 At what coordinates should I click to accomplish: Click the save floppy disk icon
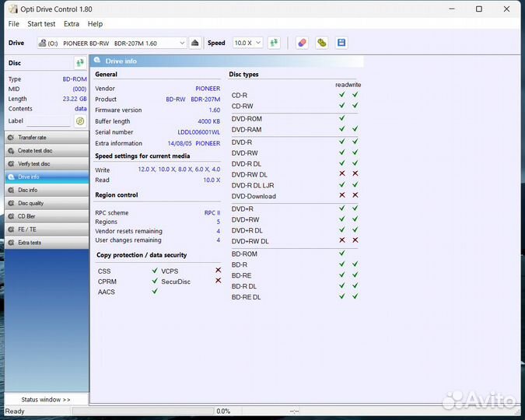coord(341,43)
